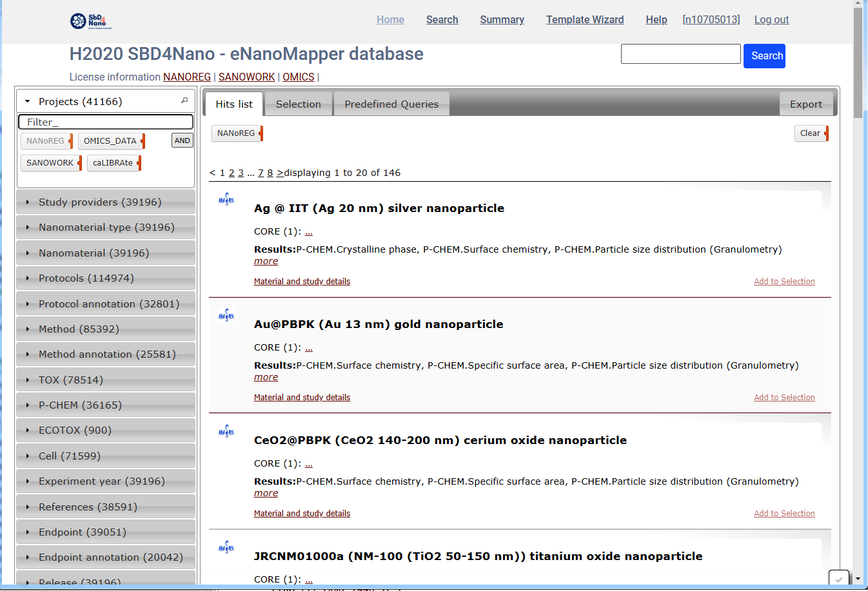
Task: Expand TOX (78514) section
Action: click(x=106, y=380)
